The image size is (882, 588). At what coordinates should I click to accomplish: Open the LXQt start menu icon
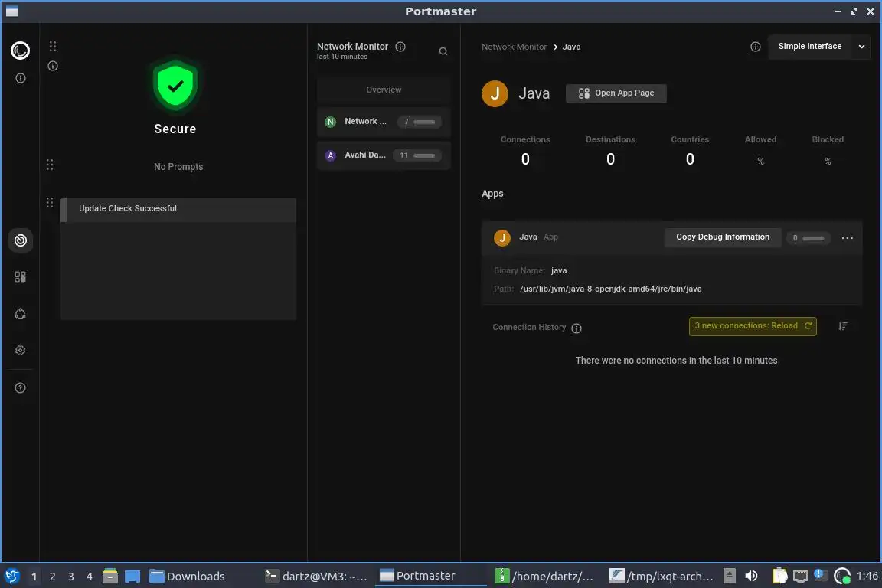[x=11, y=577]
